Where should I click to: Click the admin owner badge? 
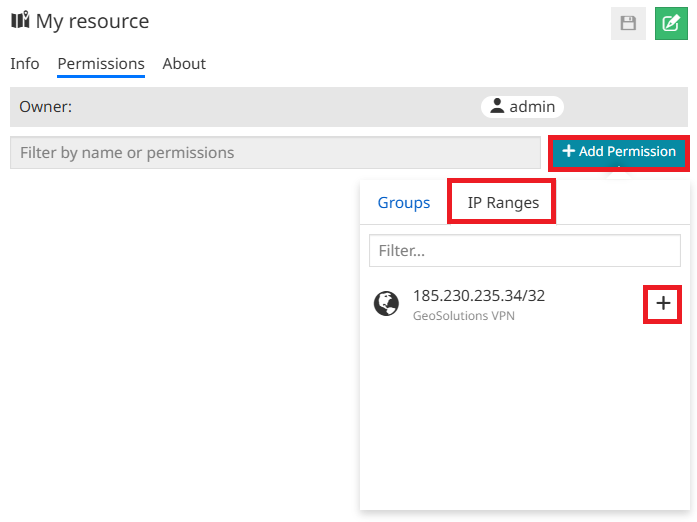(522, 107)
